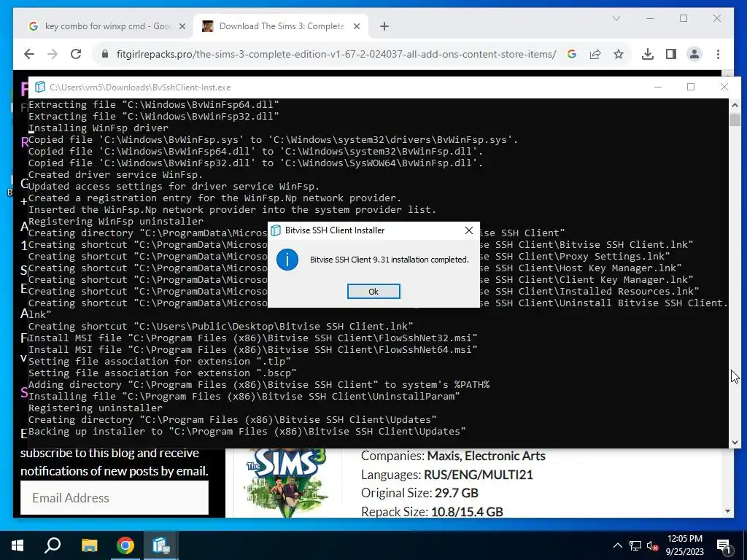Click Bitvise icon in installer dialog title

tap(276, 230)
